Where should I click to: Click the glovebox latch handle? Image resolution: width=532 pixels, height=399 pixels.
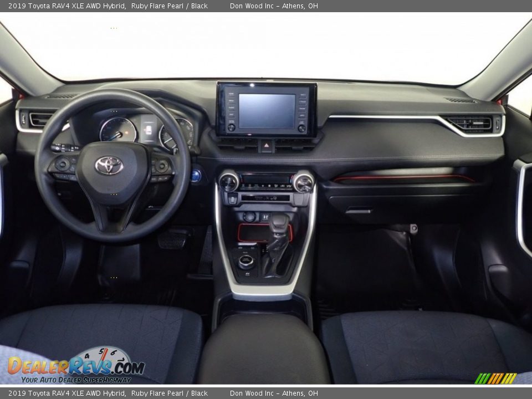point(359,211)
